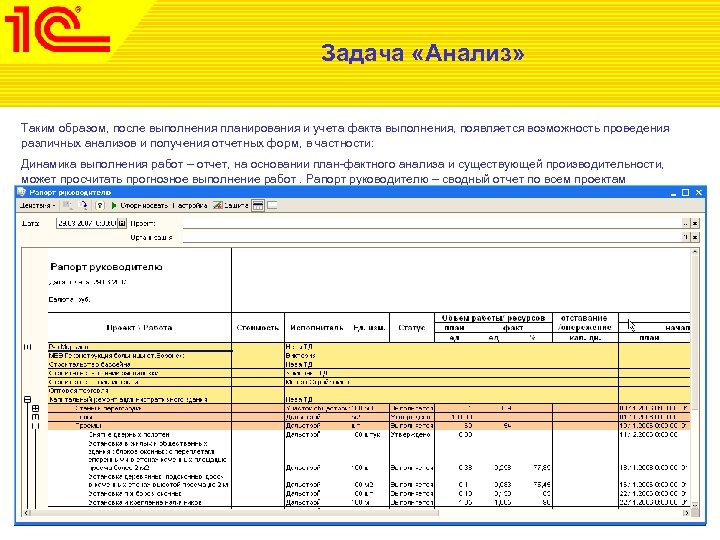This screenshot has height=540, width=720.
Task: Click the vertical scrollbar up arrow
Action: coord(695,252)
